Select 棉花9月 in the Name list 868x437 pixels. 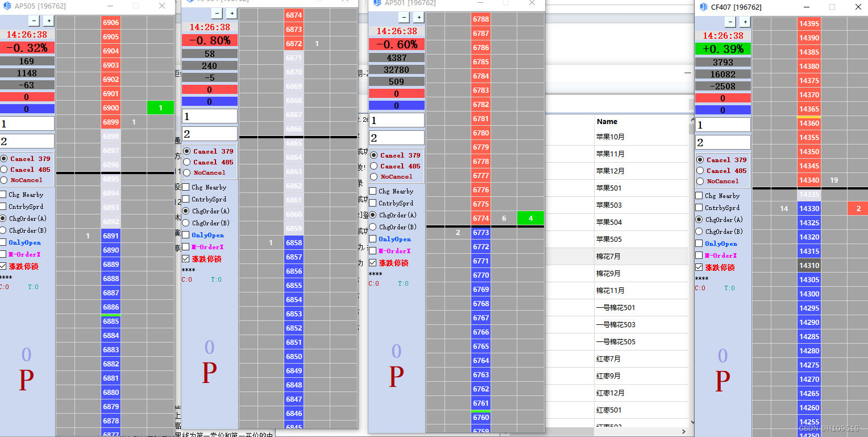pos(608,273)
